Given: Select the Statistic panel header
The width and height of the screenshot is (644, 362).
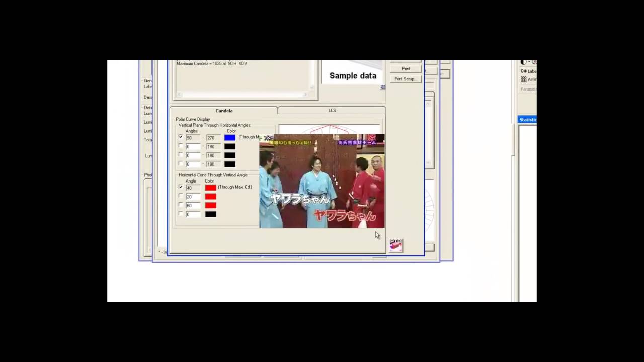Looking at the screenshot, I should (527, 119).
